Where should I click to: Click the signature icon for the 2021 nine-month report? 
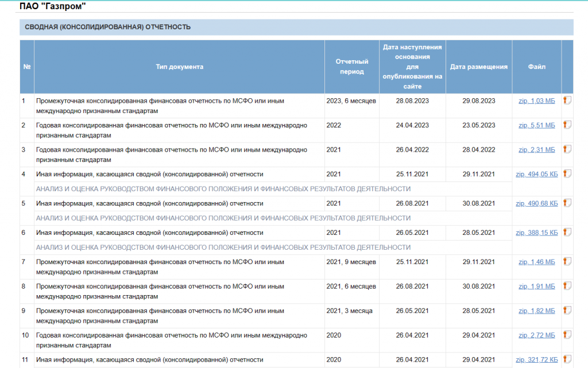[567, 262]
